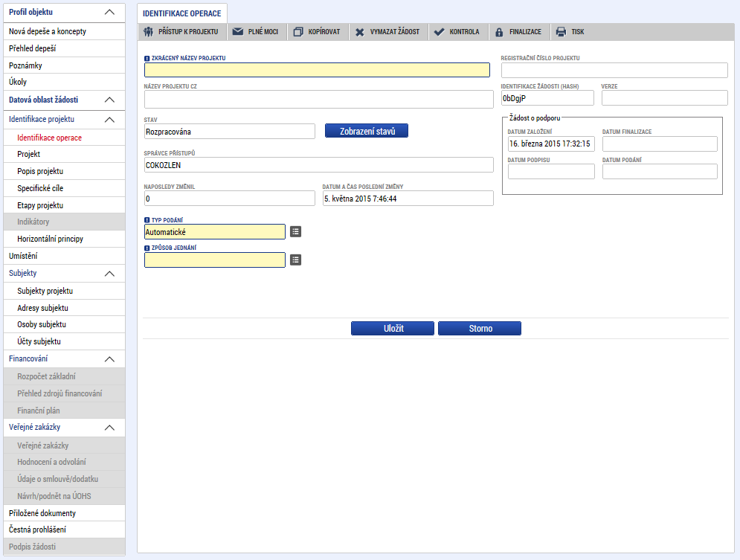Image resolution: width=740 pixels, height=560 pixels.
Task: Click the Uložit button
Action: [x=393, y=329]
